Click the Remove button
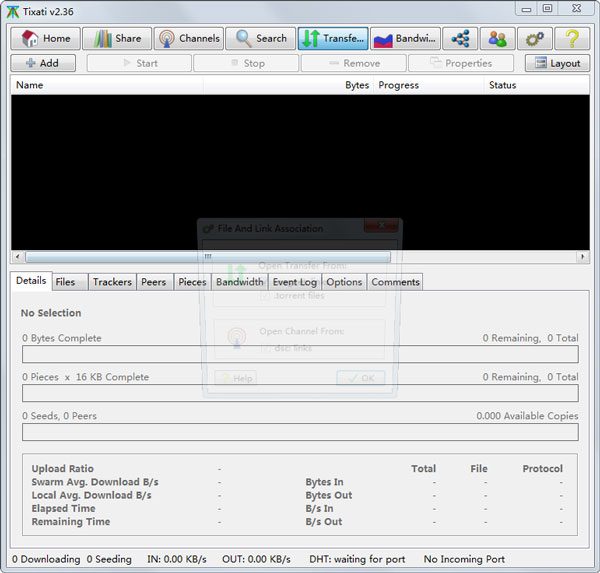This screenshot has height=573, width=600. click(354, 63)
